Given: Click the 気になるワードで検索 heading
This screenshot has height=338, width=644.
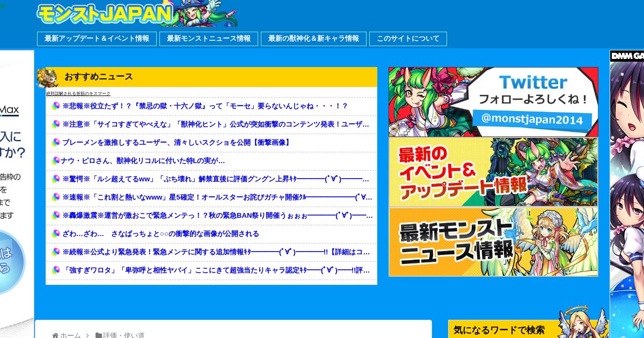Looking at the screenshot, I should (x=499, y=330).
